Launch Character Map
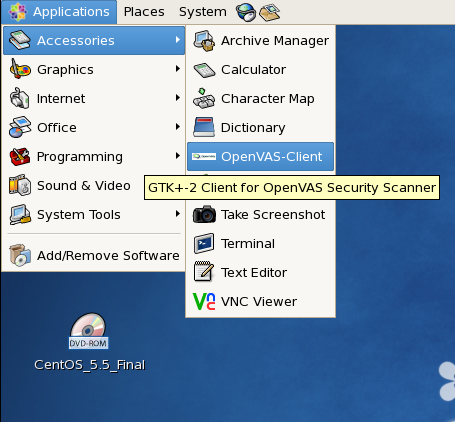Viewport: 455px width, 422px height. coord(260,99)
